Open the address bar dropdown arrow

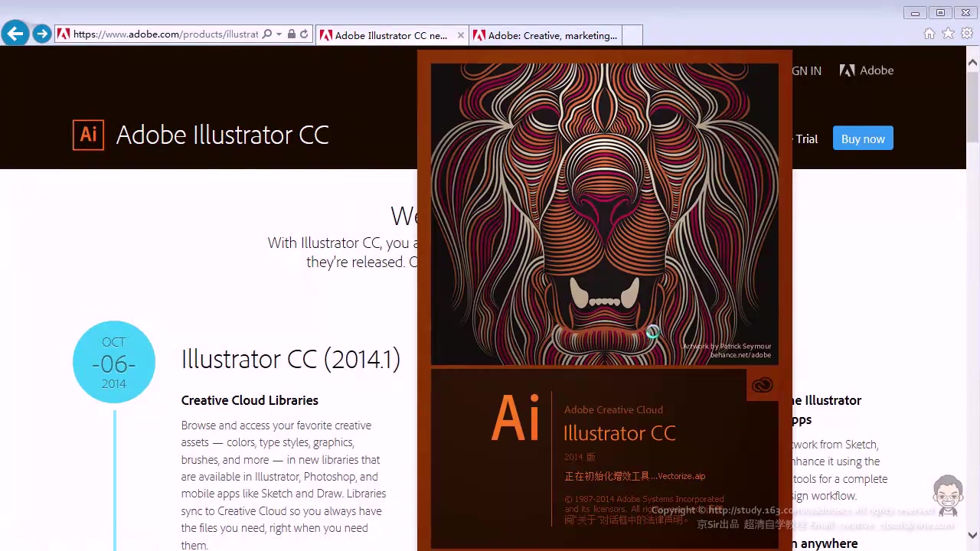[279, 34]
